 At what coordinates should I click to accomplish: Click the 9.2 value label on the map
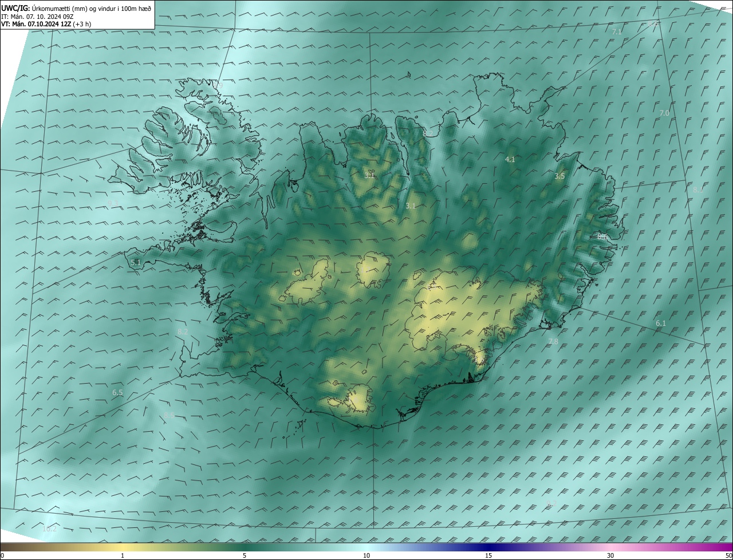(551, 504)
